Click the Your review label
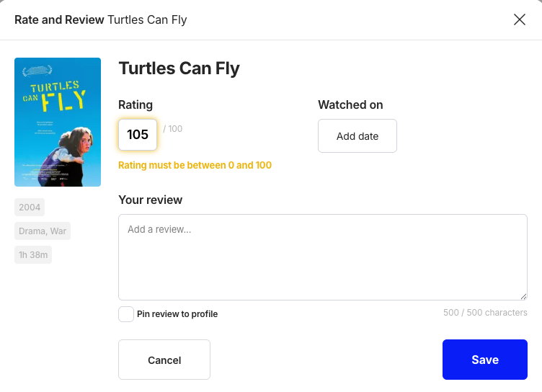542x392 pixels. tap(151, 200)
